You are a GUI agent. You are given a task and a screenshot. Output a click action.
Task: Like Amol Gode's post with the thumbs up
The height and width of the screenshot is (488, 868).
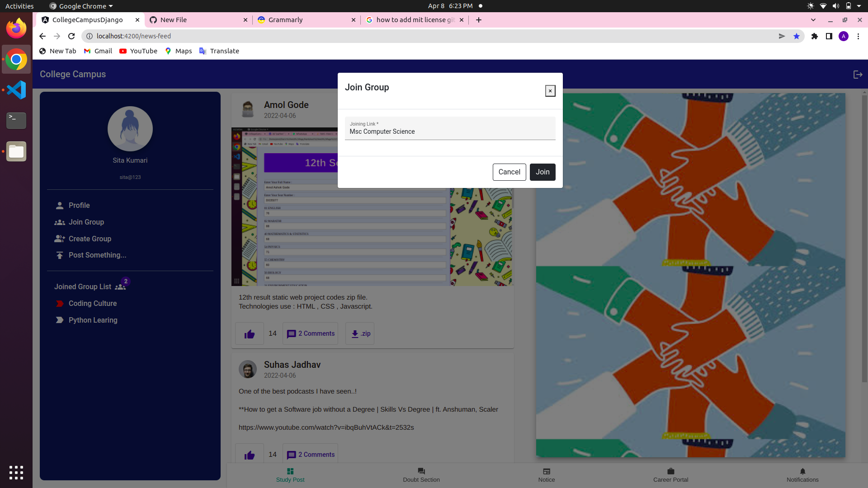click(x=249, y=333)
